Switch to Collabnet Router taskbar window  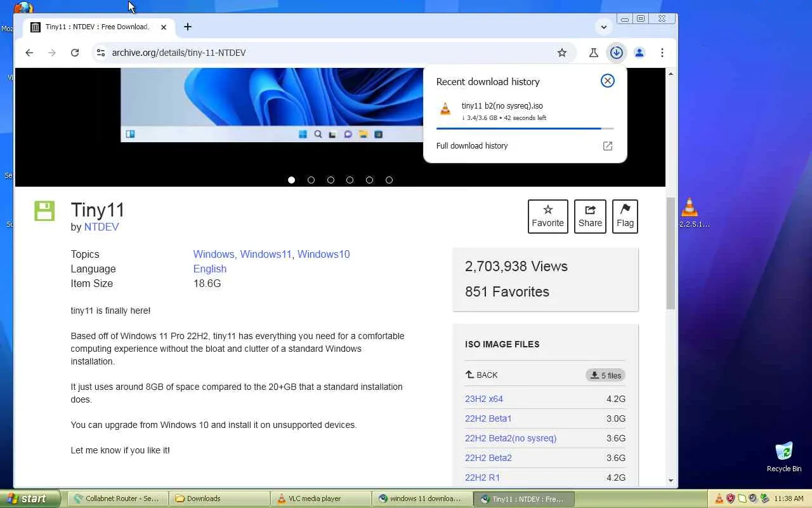click(x=117, y=498)
